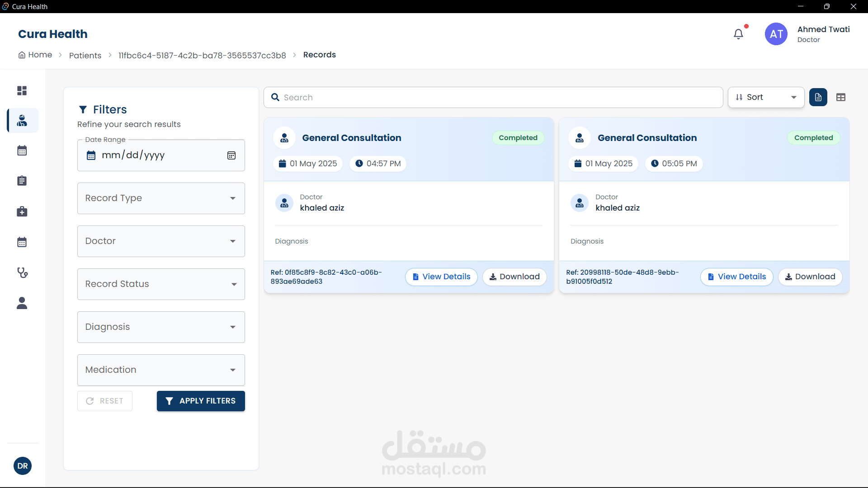View Details of the 04:57 PM consultation
This screenshot has height=488, width=868.
tap(441, 277)
